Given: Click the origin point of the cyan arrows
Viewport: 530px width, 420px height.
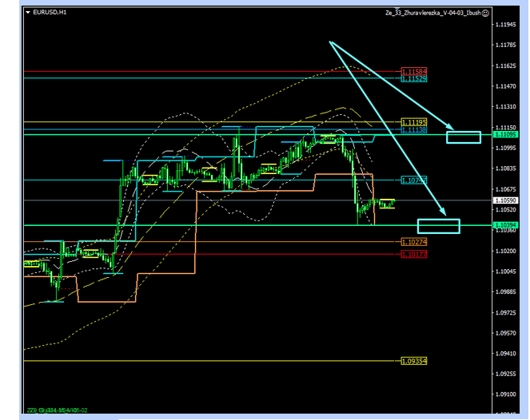Looking at the screenshot, I should (x=329, y=42).
